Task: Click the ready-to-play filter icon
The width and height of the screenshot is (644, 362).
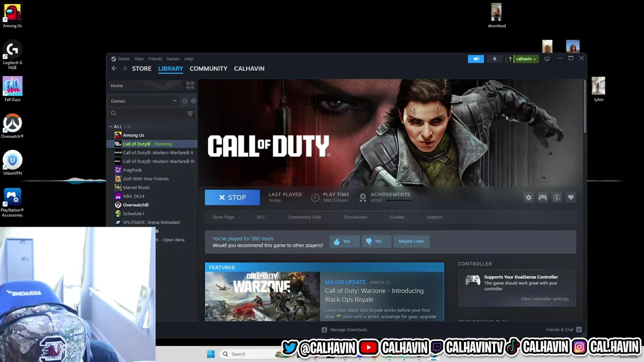Action: click(x=193, y=101)
